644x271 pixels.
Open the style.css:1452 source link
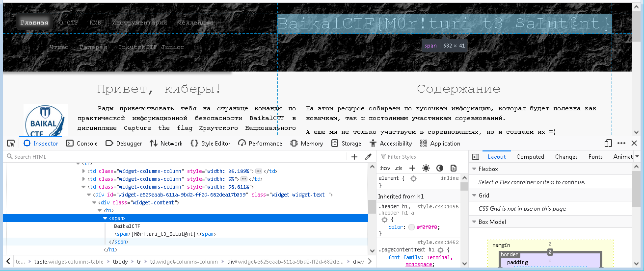tap(438, 242)
